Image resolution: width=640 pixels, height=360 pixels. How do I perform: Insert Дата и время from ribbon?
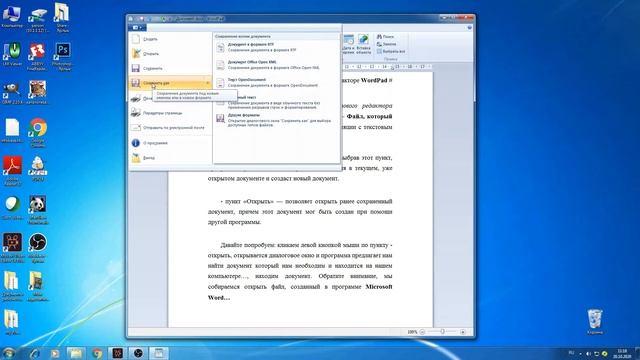(348, 44)
